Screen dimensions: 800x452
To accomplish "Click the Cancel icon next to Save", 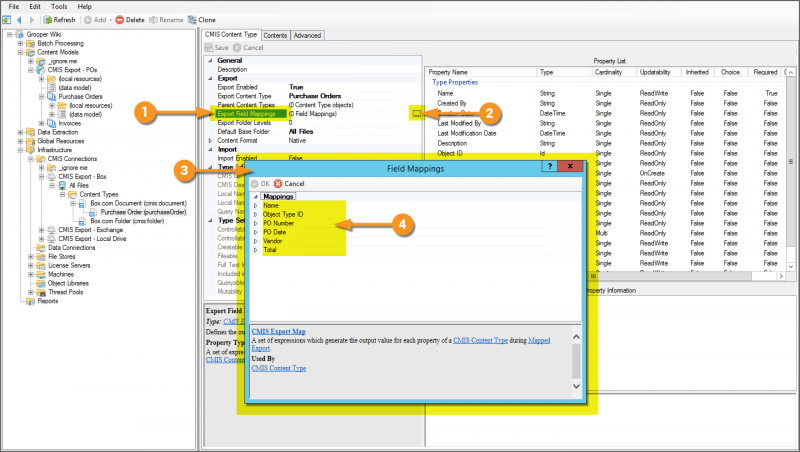I will click(x=237, y=47).
